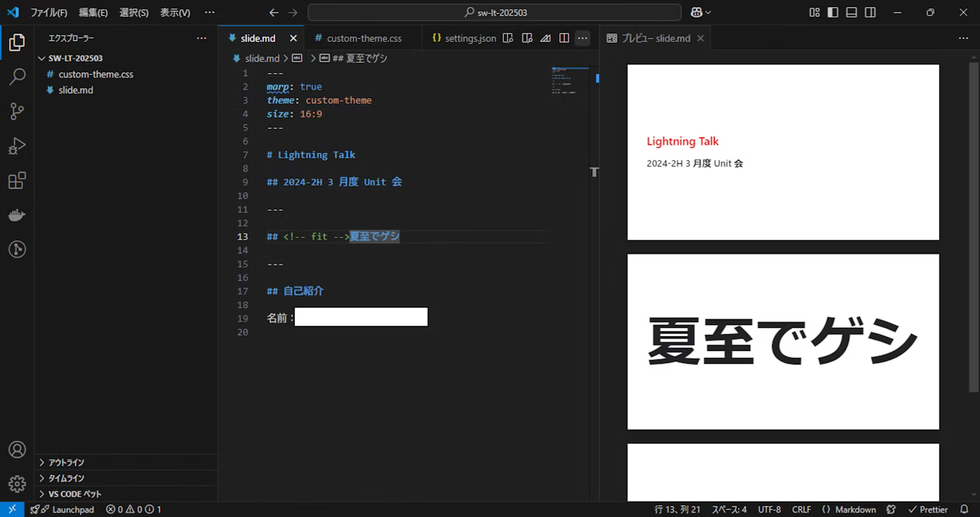Click the editor minimap
The image size is (980, 517).
570,81
